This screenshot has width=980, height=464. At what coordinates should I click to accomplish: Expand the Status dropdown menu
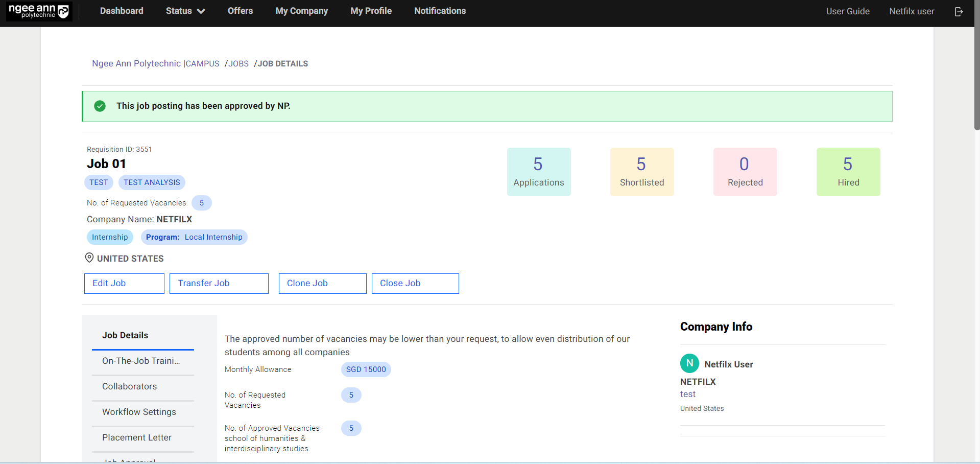point(185,11)
